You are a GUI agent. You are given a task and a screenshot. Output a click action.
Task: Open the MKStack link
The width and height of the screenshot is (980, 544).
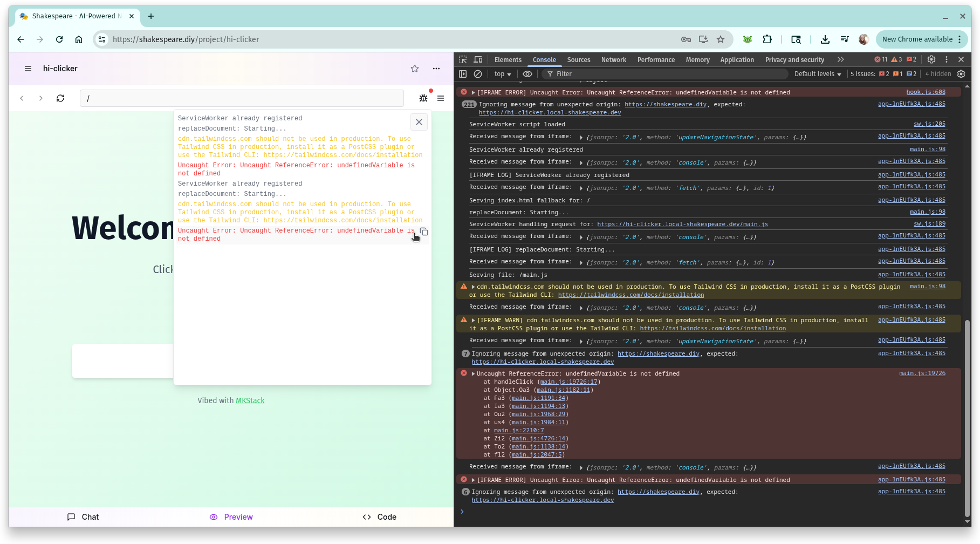coord(250,400)
